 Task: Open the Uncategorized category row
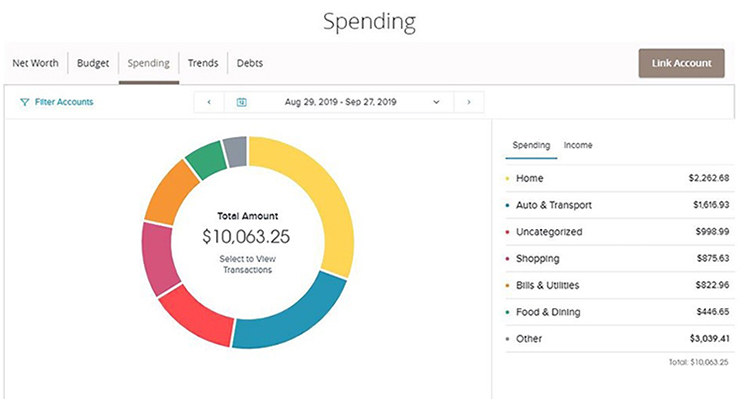point(620,232)
